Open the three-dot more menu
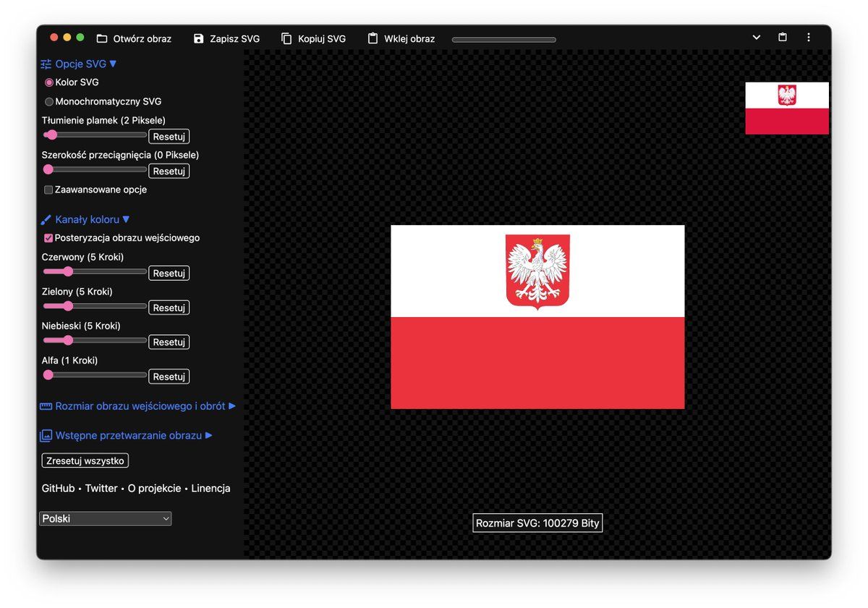The image size is (868, 608). pos(809,37)
